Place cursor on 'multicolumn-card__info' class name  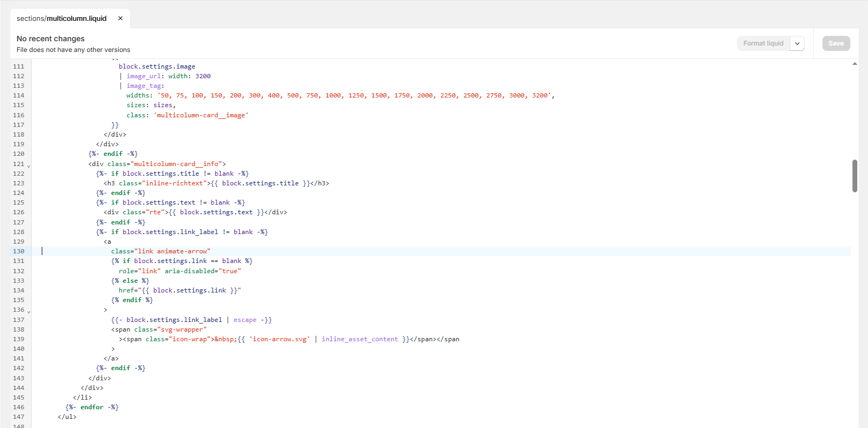click(176, 164)
